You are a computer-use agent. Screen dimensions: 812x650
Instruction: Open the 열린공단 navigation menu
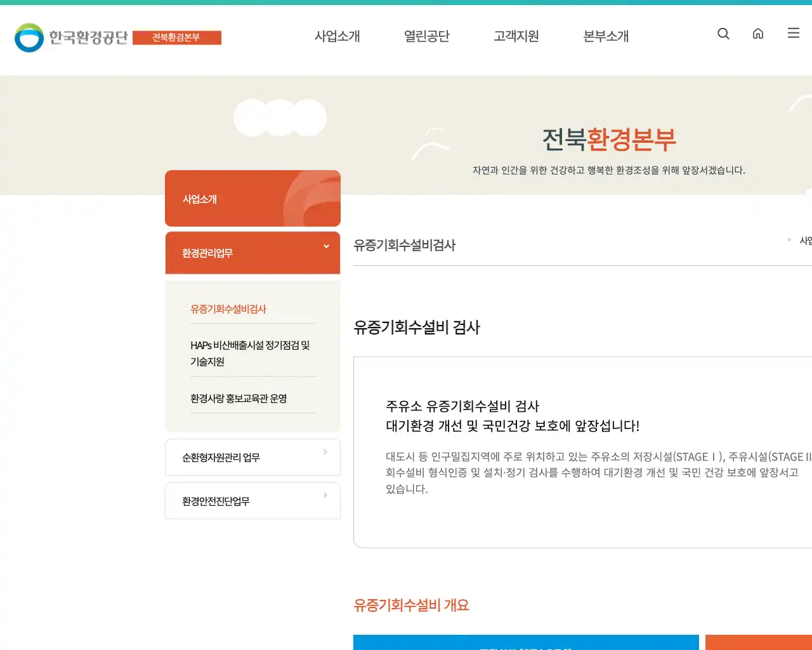click(x=426, y=37)
